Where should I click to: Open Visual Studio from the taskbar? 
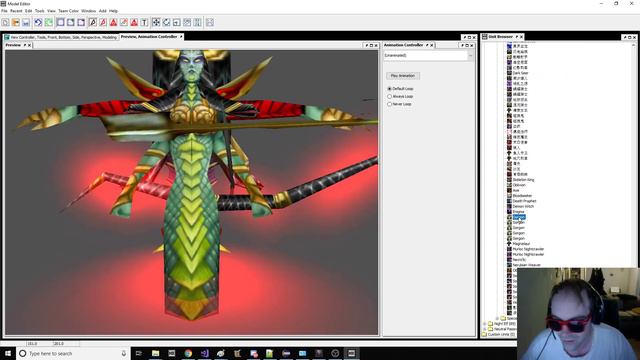[x=204, y=353]
